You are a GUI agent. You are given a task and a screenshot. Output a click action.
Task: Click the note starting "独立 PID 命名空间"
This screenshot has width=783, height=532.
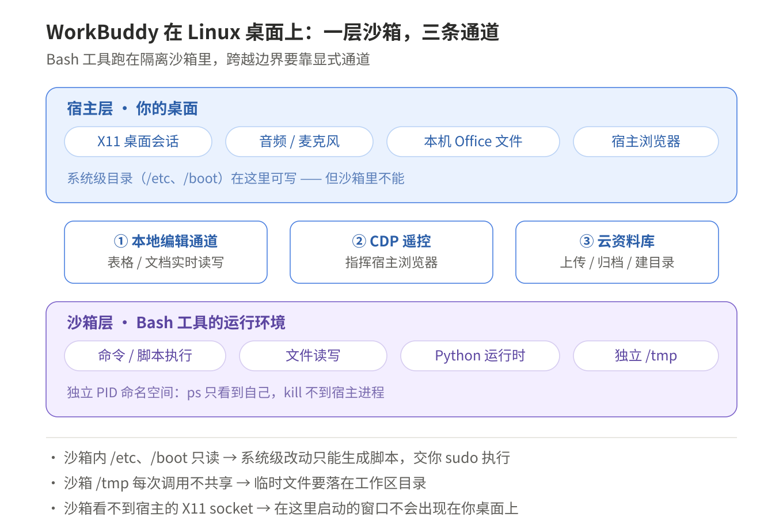click(x=226, y=393)
